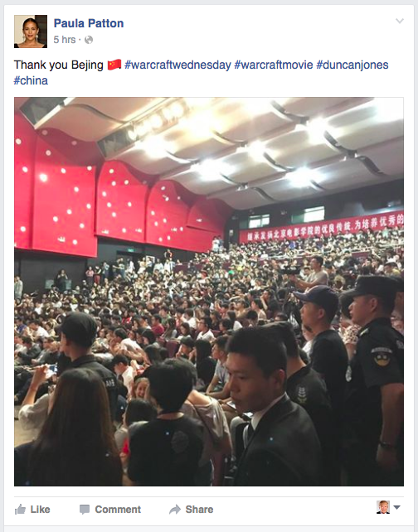The width and height of the screenshot is (418, 532).
Task: Open the Beijing audience photo
Action: 209,292
